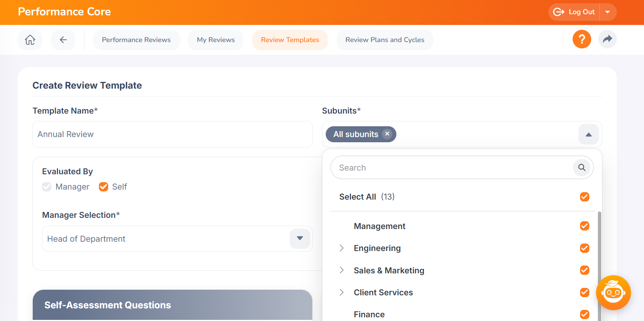This screenshot has width=644, height=321.
Task: Click the Engineering subunit label
Action: (377, 248)
